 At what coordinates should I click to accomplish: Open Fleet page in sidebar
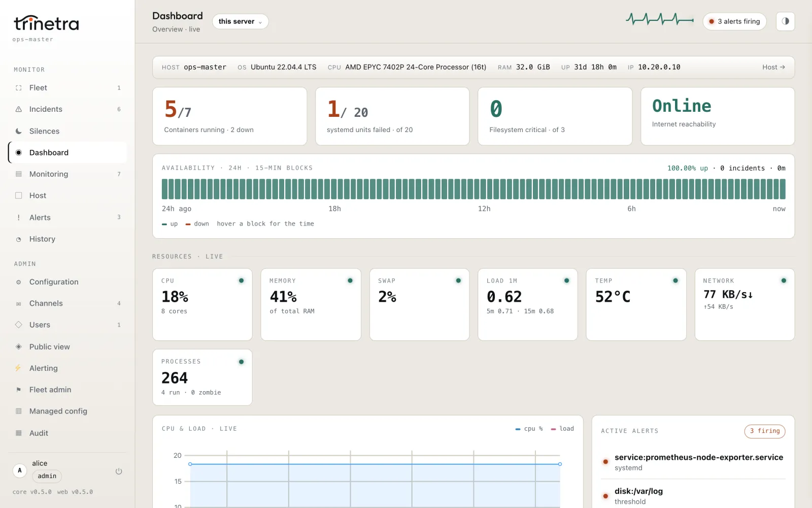pos(67,88)
